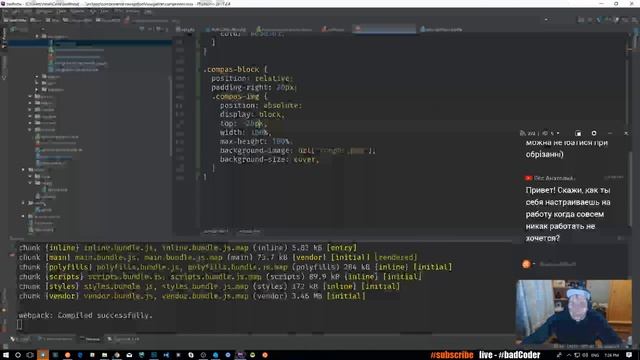Click the .compas-block breadcrumb
The width and height of the screenshot is (640, 360).
click(216, 231)
